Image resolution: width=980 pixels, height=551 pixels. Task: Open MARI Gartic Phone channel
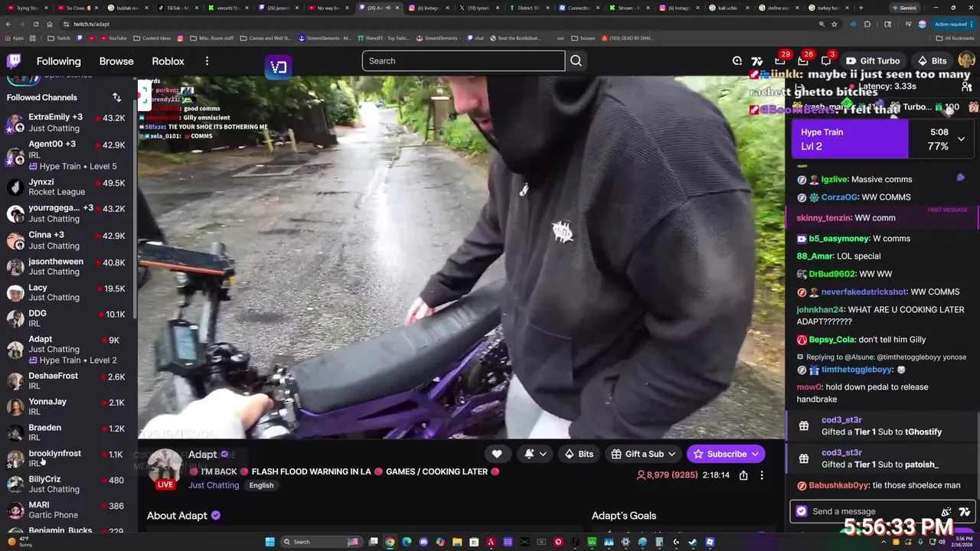coord(67,510)
